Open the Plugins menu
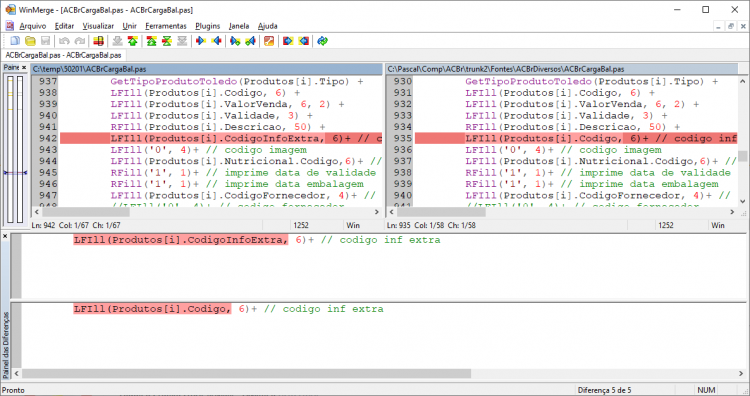Image resolution: width=750 pixels, height=396 pixels. click(x=208, y=26)
